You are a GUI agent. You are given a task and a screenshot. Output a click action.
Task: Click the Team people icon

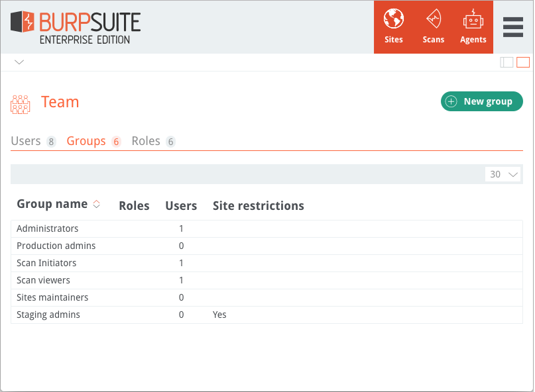(x=20, y=105)
